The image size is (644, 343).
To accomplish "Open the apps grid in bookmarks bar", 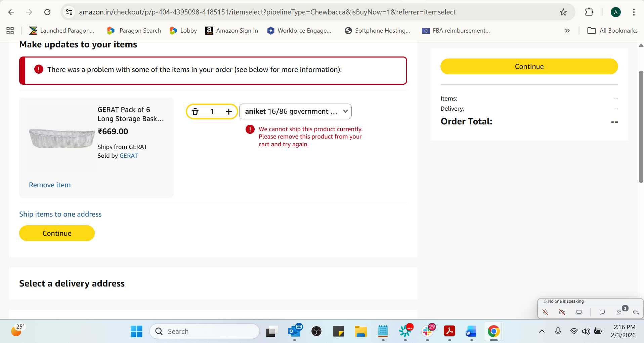I will pyautogui.click(x=10, y=31).
